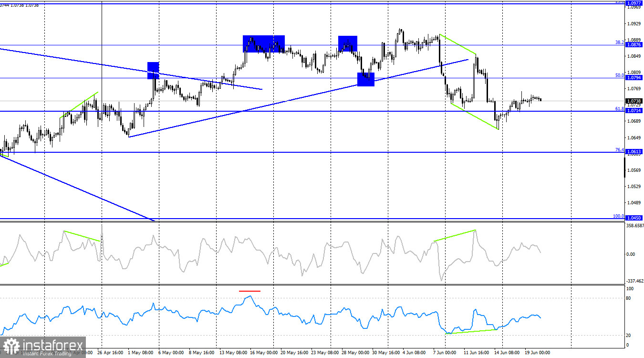
Task: Click the 1.0529 price scale value
Action: pyautogui.click(x=635, y=187)
